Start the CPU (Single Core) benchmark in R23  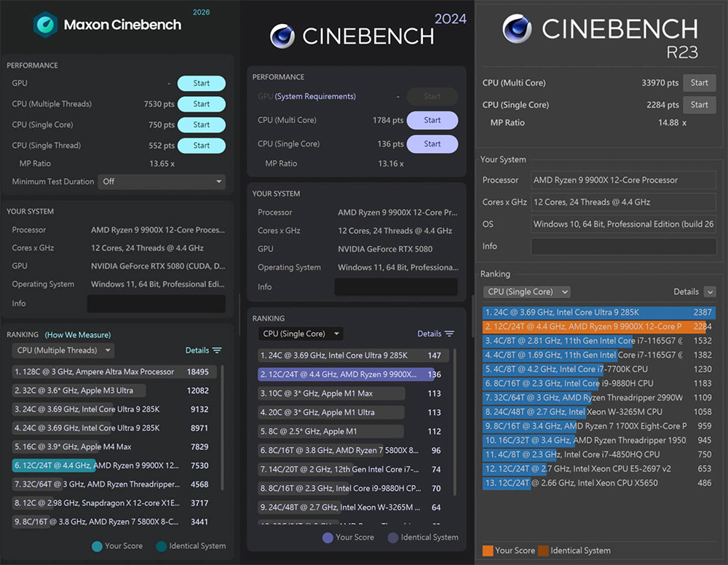pyautogui.click(x=699, y=105)
